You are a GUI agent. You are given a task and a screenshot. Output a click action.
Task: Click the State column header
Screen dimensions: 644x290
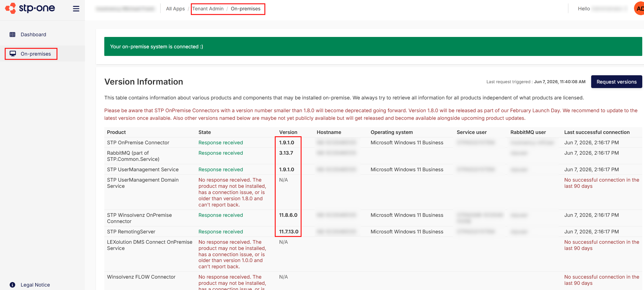[x=205, y=132]
